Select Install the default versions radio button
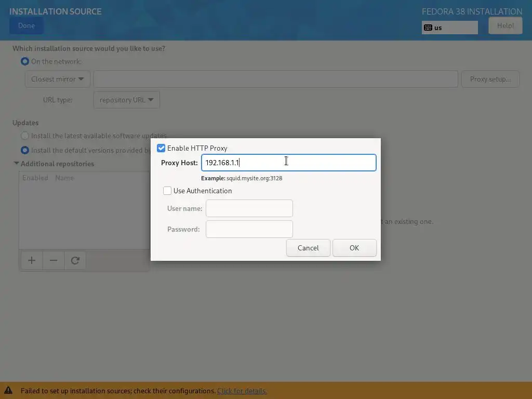The width and height of the screenshot is (532, 399). pyautogui.click(x=25, y=150)
